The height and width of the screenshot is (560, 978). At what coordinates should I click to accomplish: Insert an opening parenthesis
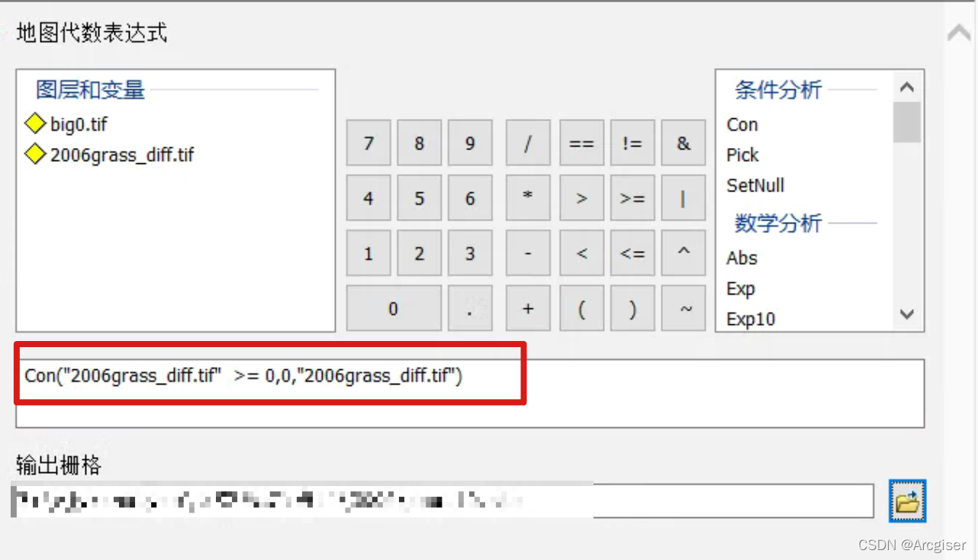[x=581, y=308]
